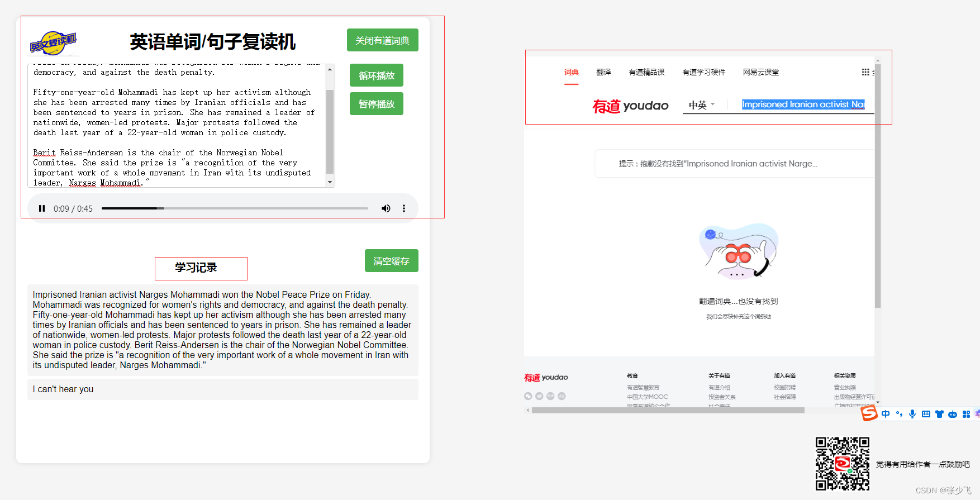Open the 有道智慧教育 footer link
980x500 pixels.
point(643,388)
